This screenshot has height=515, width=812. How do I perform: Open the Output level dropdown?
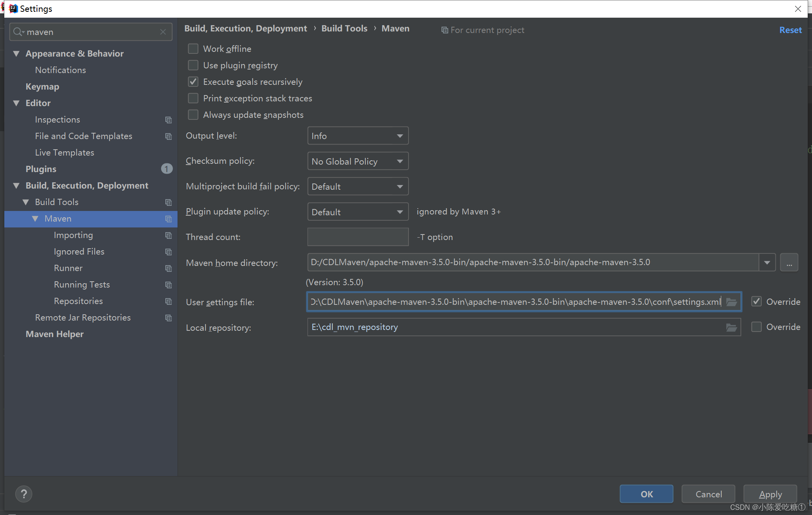point(357,136)
